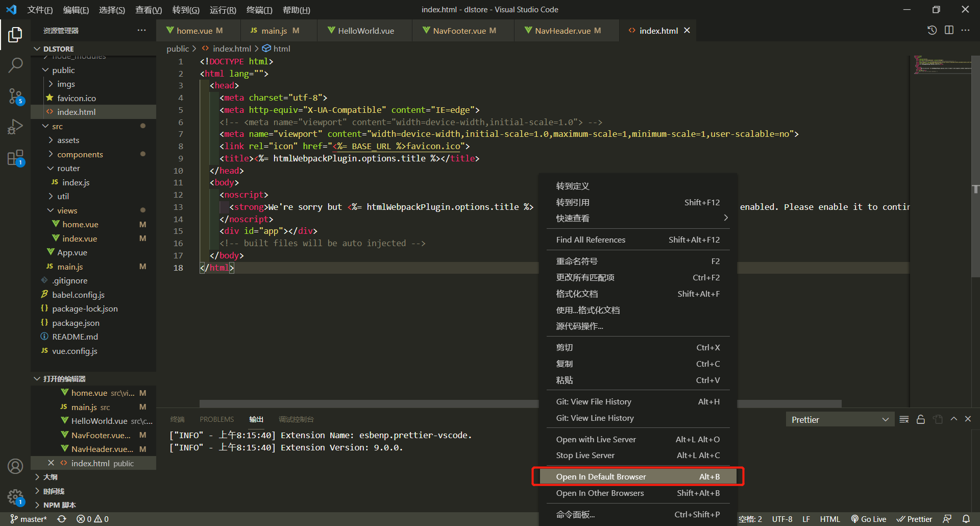
Task: Expand the NPM 脚本 section
Action: point(93,505)
